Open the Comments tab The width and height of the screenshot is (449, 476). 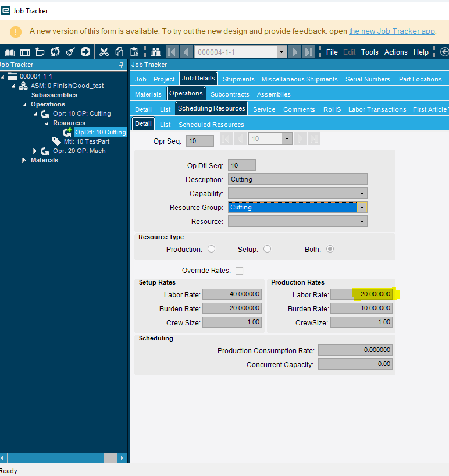point(299,109)
